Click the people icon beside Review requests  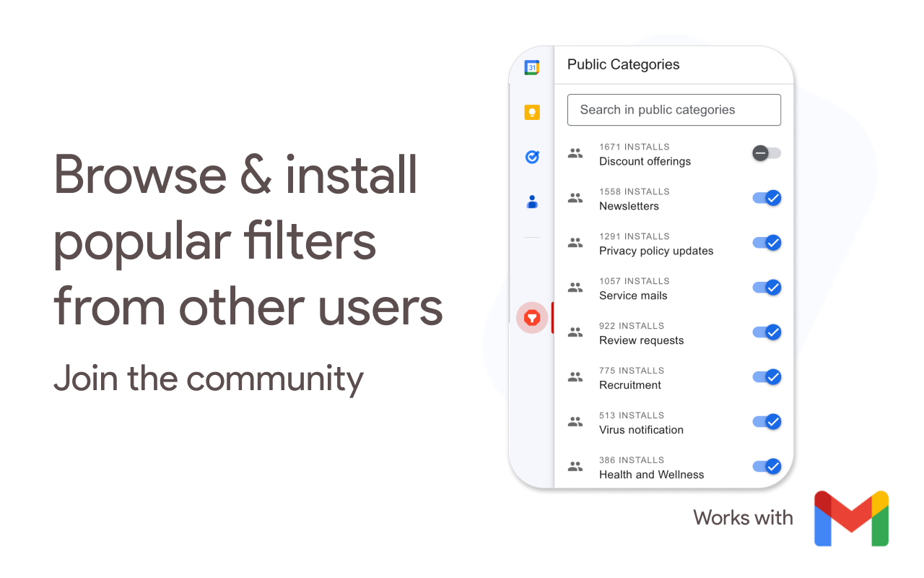tap(575, 332)
